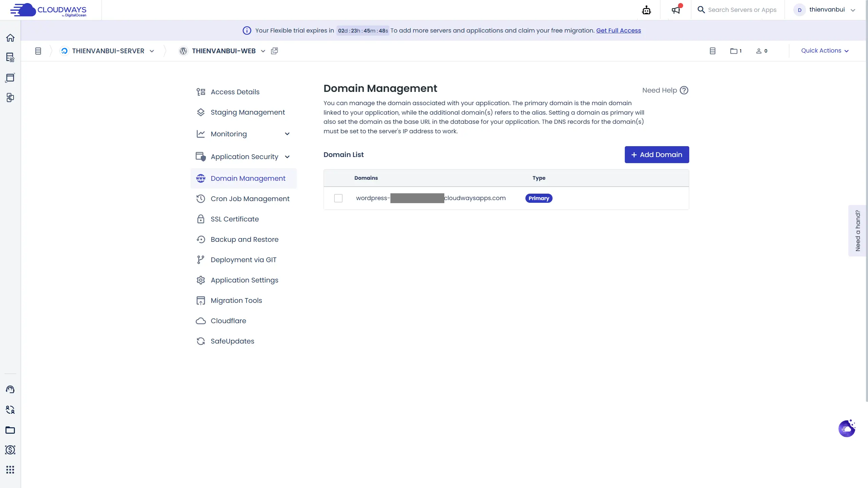Click the Need Help question mark icon
868x488 pixels.
[x=684, y=90]
